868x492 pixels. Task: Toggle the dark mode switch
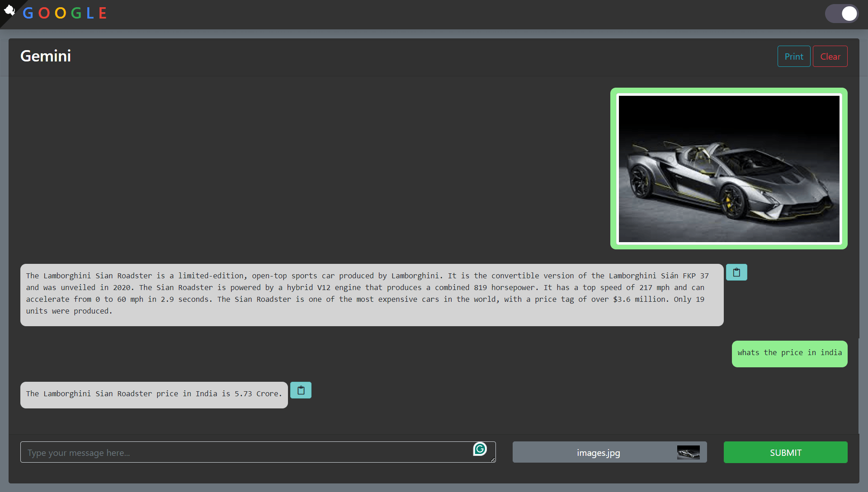pos(841,14)
